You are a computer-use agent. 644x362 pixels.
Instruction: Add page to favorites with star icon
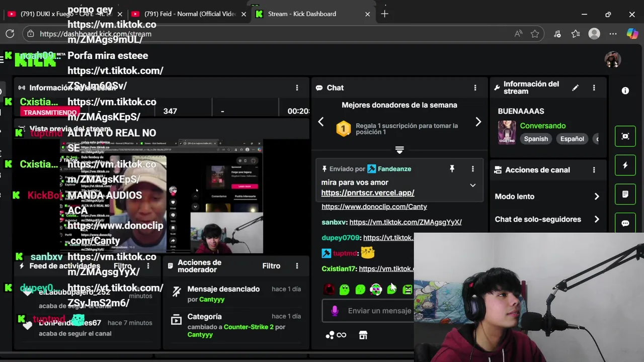click(x=535, y=34)
